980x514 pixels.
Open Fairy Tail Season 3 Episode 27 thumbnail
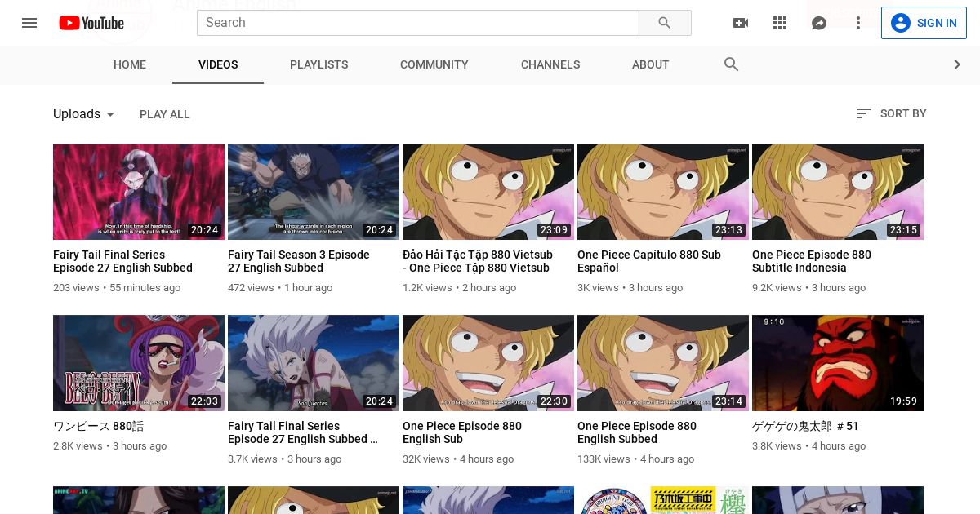tap(314, 192)
